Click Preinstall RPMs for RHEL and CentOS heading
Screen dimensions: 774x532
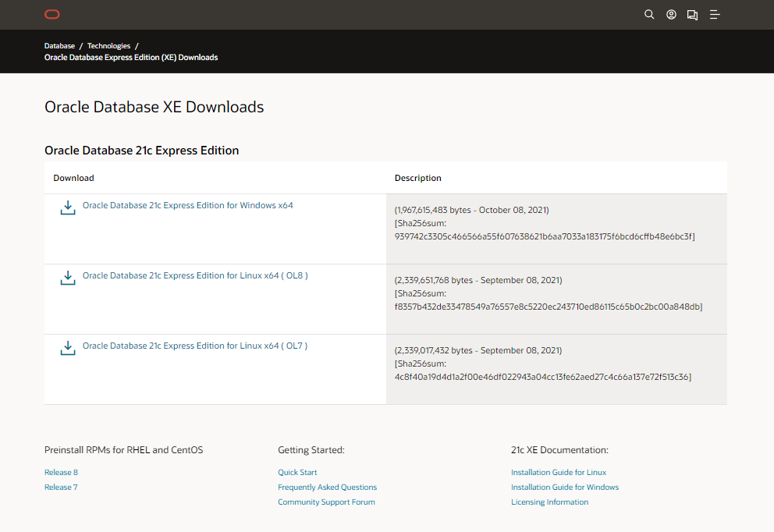pyautogui.click(x=123, y=450)
